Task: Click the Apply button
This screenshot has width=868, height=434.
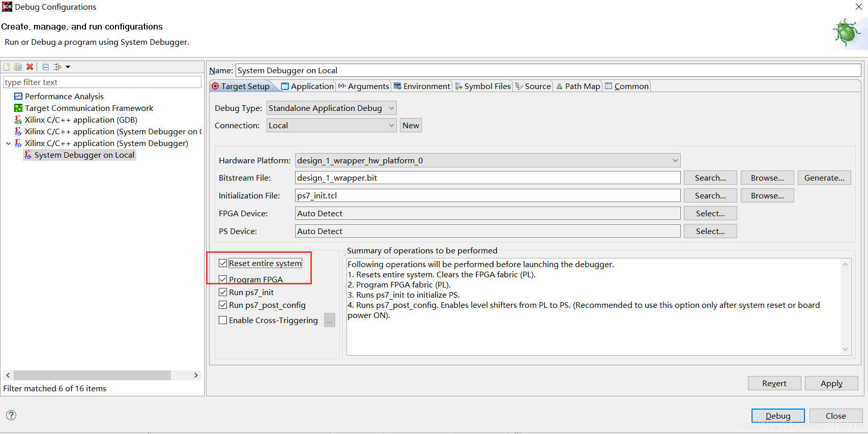Action: pyautogui.click(x=831, y=383)
